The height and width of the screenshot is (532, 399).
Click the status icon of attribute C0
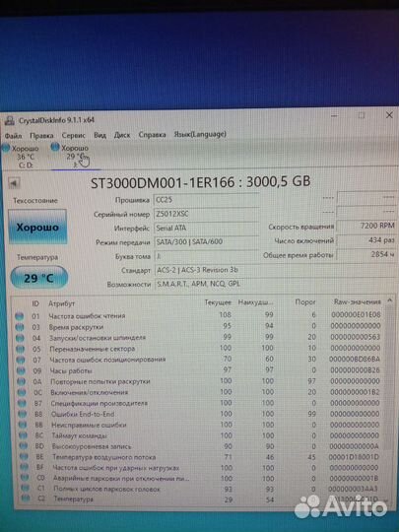(25, 478)
